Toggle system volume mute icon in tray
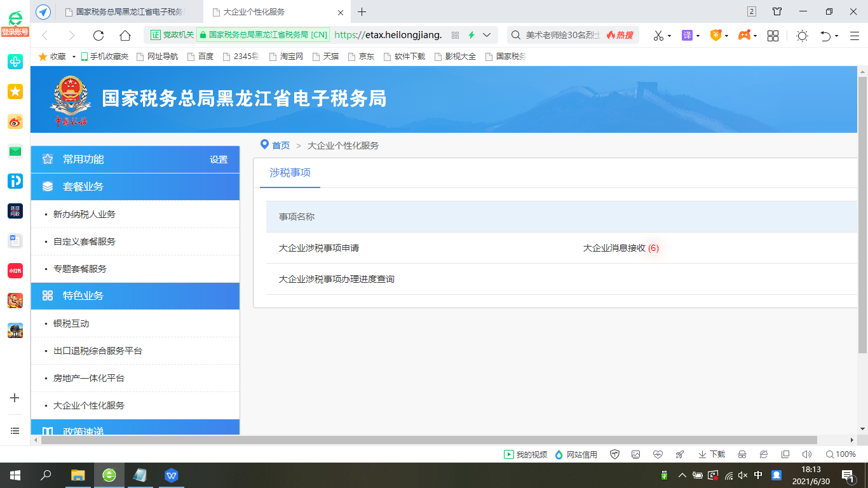 tap(743, 475)
